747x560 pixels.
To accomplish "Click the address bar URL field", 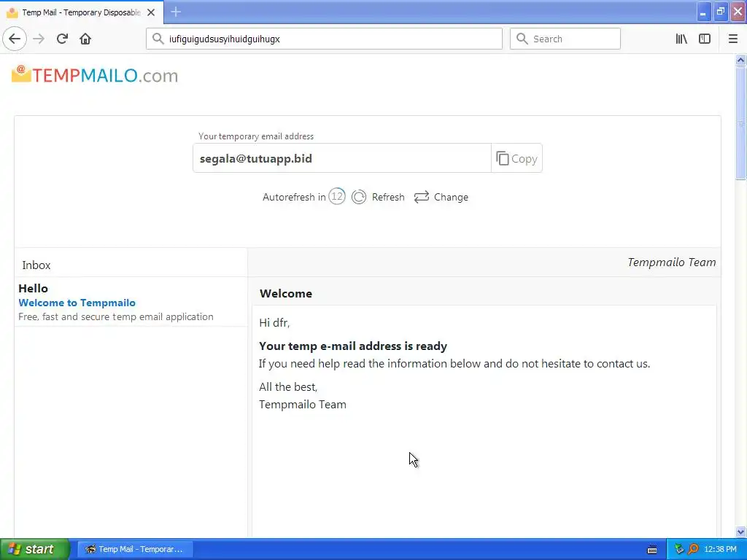I will click(324, 39).
